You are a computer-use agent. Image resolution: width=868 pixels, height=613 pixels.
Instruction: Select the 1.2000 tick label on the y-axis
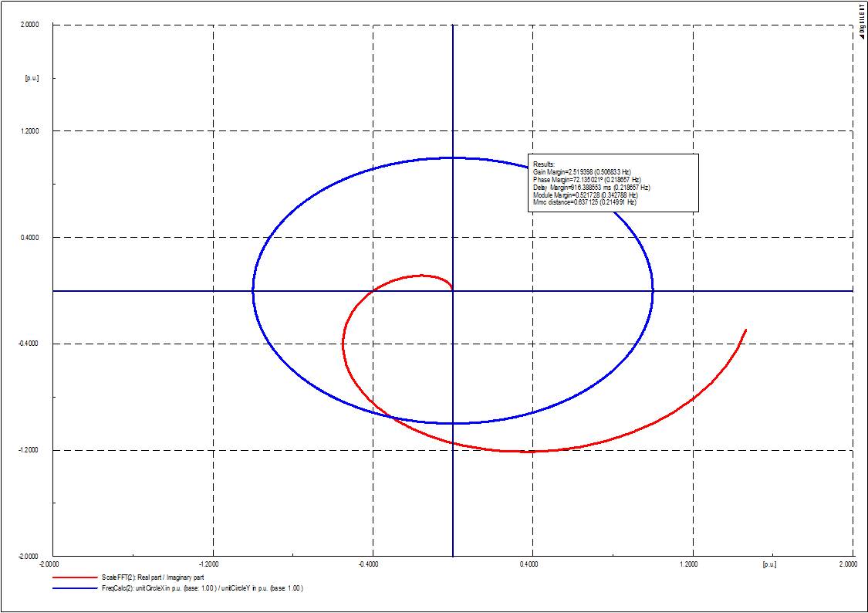coord(29,131)
